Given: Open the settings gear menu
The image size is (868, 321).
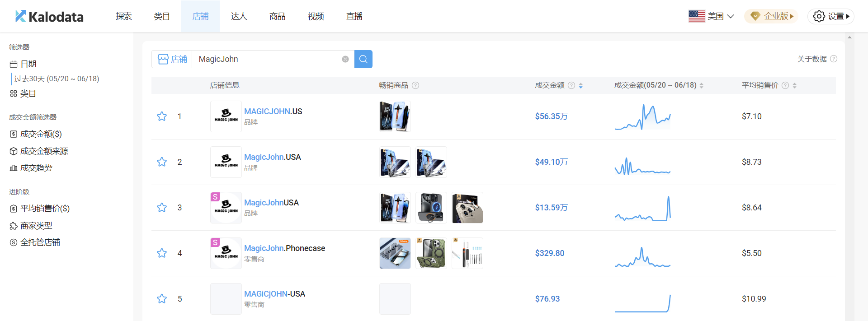Looking at the screenshot, I should (830, 16).
